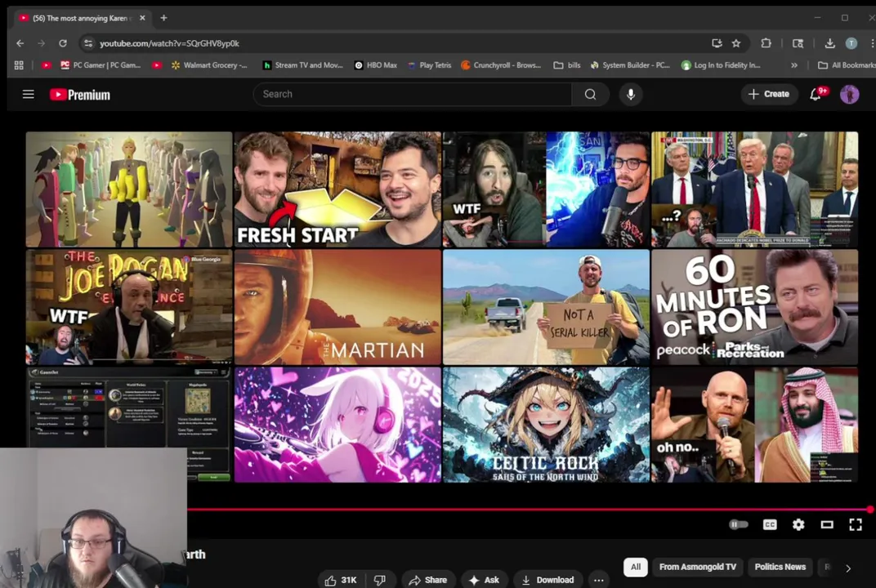Open notifications bell
This screenshot has width=876, height=588.
point(816,95)
